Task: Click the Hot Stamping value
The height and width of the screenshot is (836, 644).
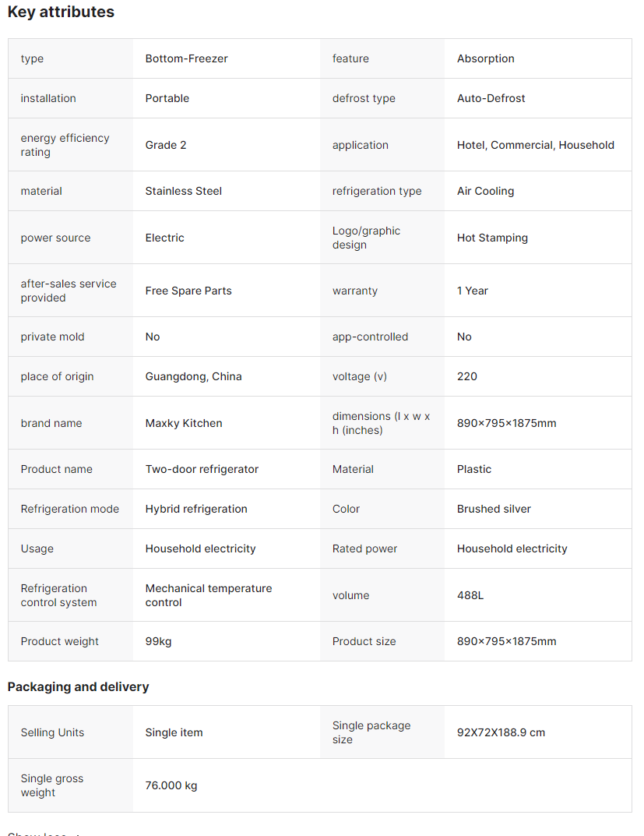Action: pos(492,238)
